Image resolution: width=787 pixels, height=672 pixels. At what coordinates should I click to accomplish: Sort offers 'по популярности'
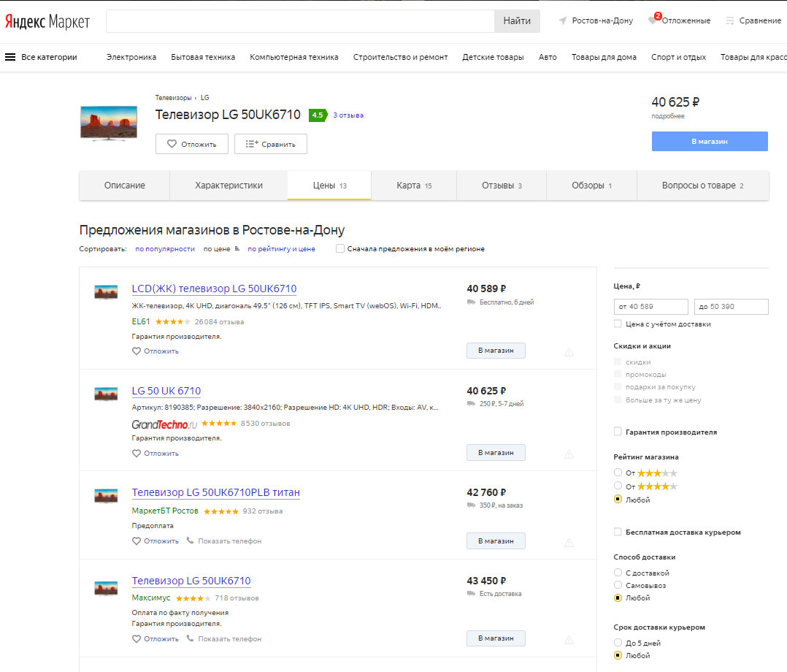[x=165, y=249]
